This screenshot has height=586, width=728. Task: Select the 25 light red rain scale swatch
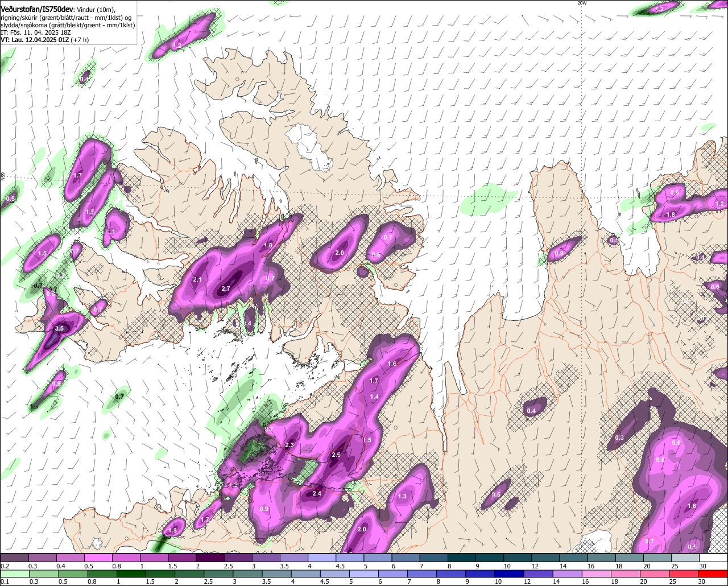tap(685, 573)
